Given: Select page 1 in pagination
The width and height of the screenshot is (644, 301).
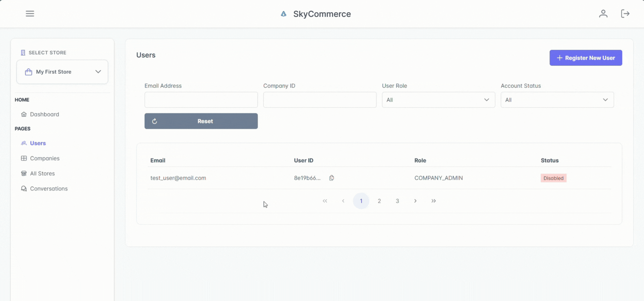Looking at the screenshot, I should 361,201.
